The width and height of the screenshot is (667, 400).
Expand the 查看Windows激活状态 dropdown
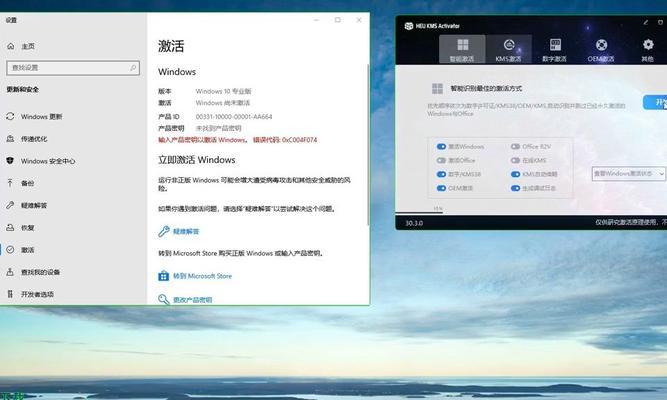click(628, 174)
